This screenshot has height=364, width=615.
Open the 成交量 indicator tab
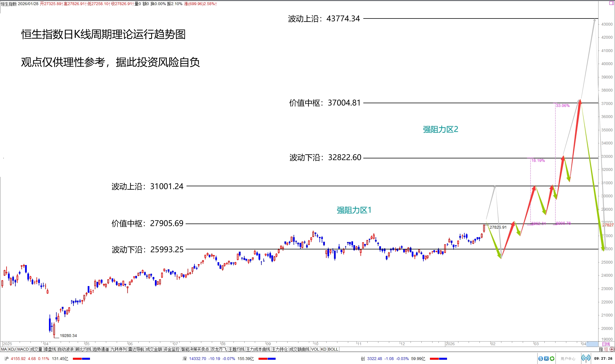tap(36, 349)
